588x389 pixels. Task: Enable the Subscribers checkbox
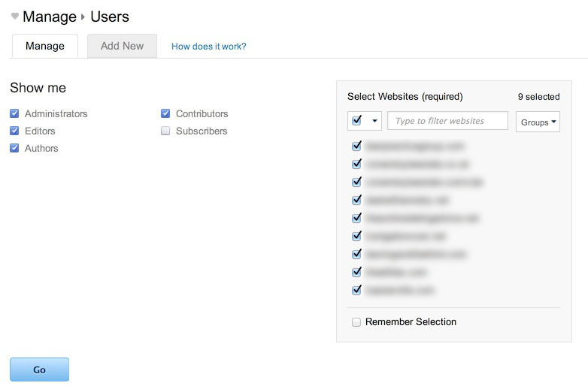click(x=165, y=131)
